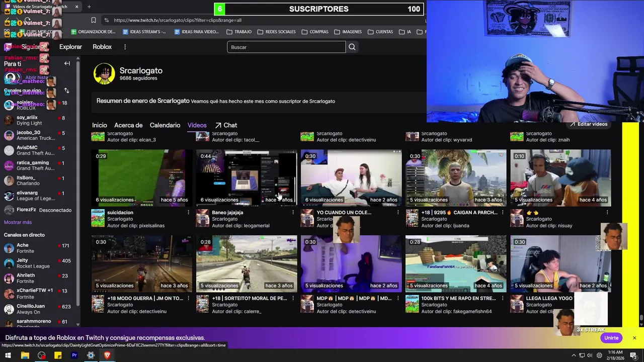
Task: Click the search magnifier button
Action: [x=352, y=47]
